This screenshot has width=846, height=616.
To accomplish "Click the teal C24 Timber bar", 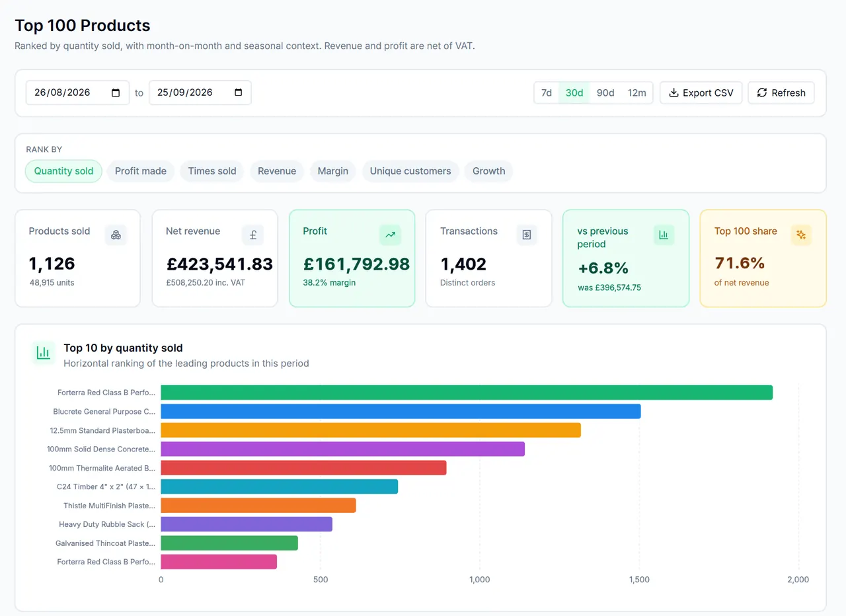I will (x=280, y=486).
